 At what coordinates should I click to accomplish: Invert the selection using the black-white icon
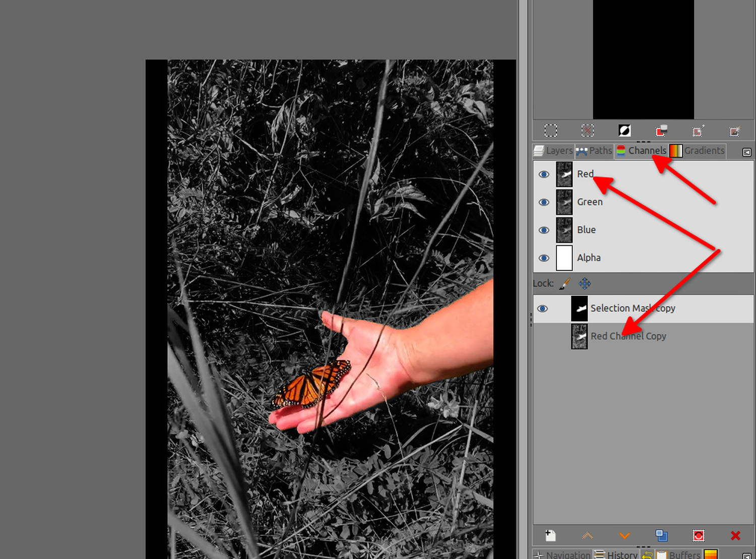(x=624, y=131)
